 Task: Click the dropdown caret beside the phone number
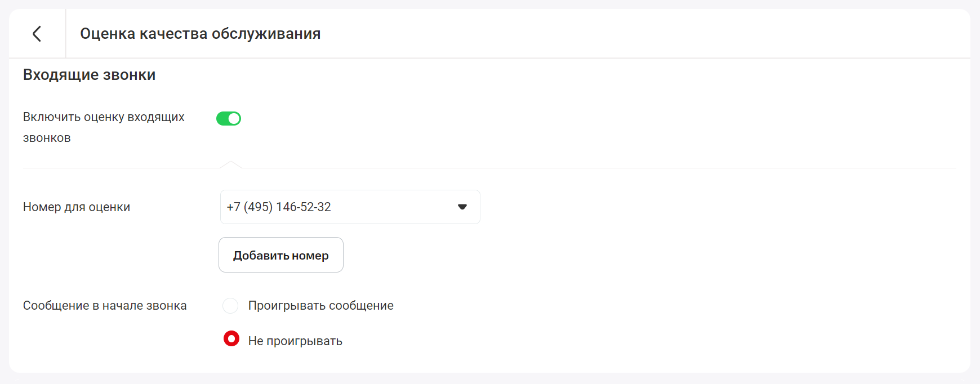coord(462,207)
